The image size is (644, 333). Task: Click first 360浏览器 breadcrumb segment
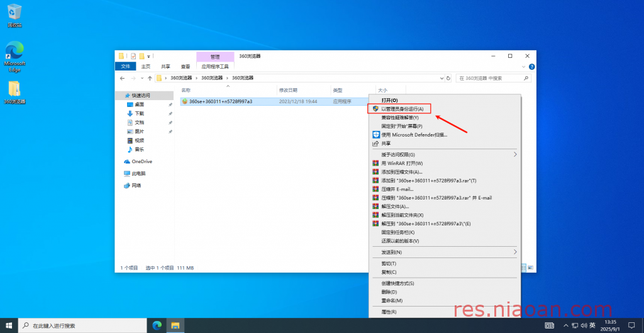(181, 77)
